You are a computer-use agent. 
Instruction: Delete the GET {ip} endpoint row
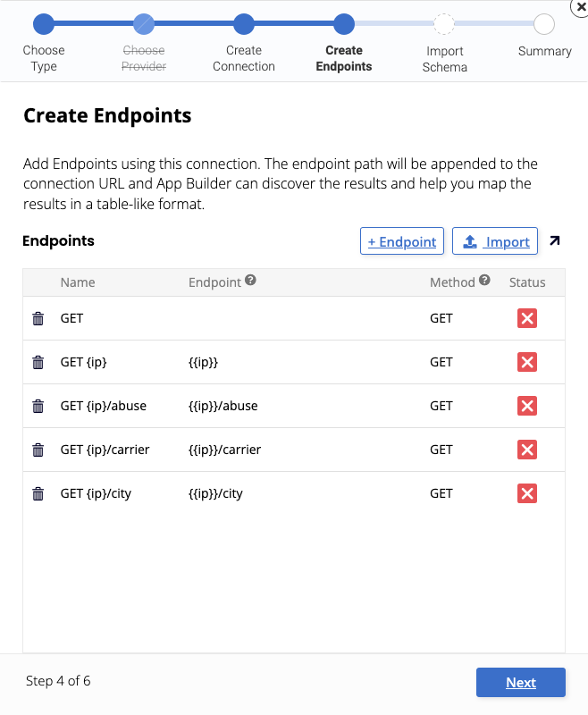point(37,362)
